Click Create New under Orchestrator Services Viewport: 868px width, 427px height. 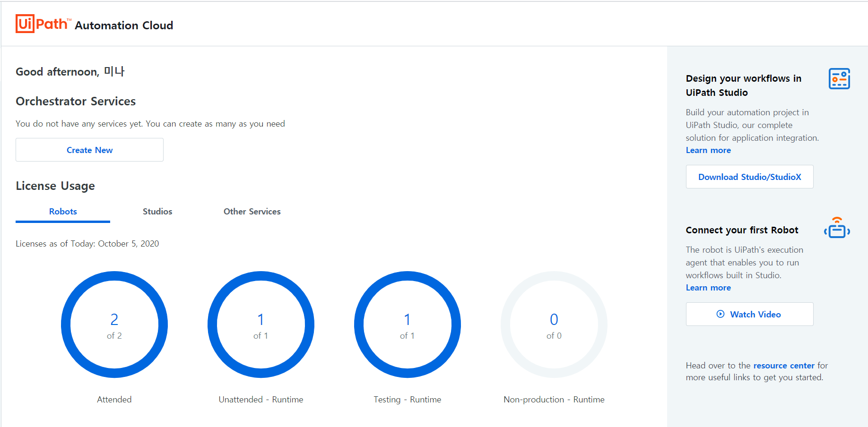(x=89, y=150)
